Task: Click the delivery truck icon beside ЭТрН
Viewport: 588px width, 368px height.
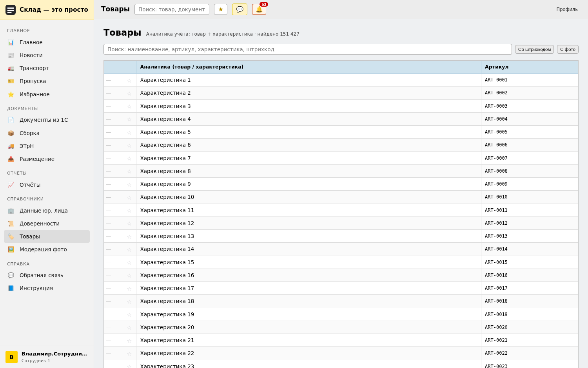Action: pos(11,146)
